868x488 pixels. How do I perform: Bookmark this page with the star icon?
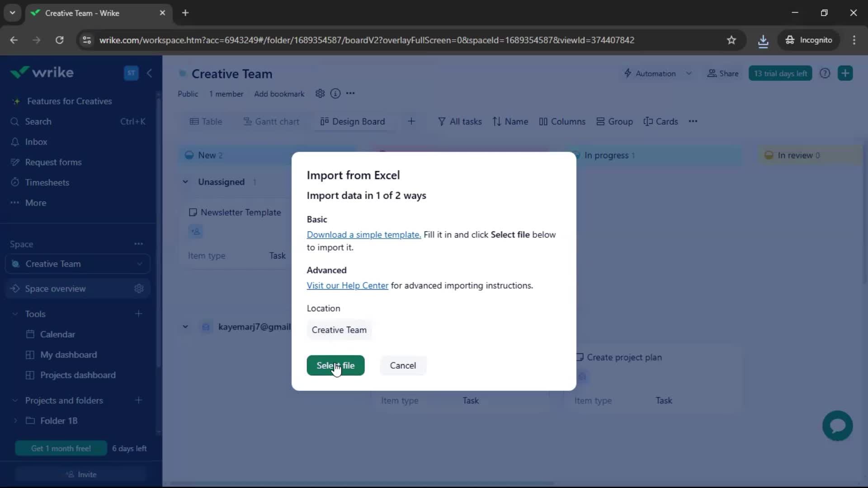731,40
